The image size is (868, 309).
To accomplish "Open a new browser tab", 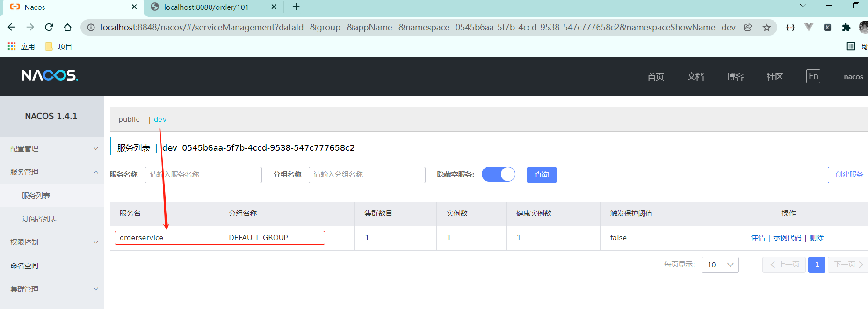I will click(x=296, y=7).
